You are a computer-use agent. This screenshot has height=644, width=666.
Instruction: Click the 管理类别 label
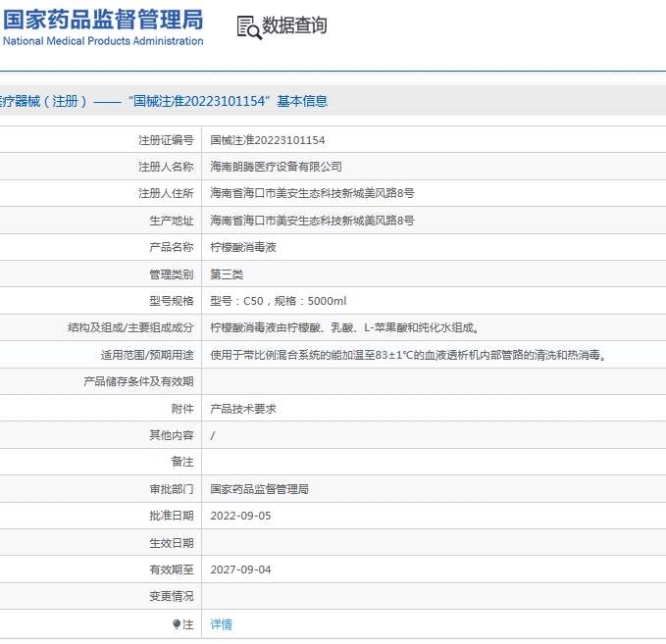point(172,274)
